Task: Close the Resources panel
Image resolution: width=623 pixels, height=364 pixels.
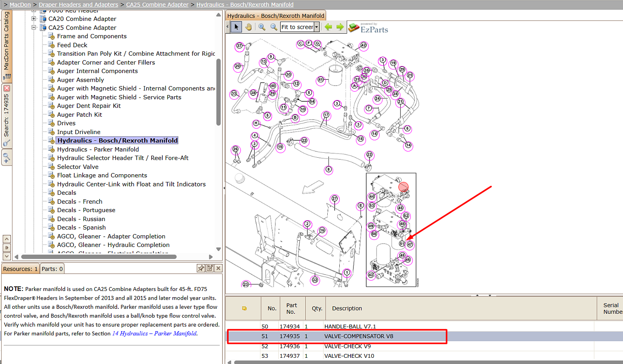Action: (x=218, y=268)
